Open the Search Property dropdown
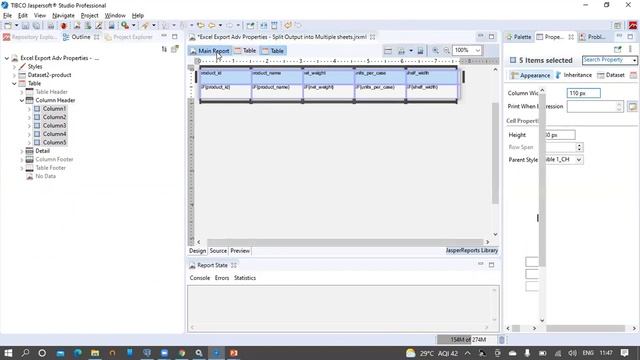 (634, 60)
